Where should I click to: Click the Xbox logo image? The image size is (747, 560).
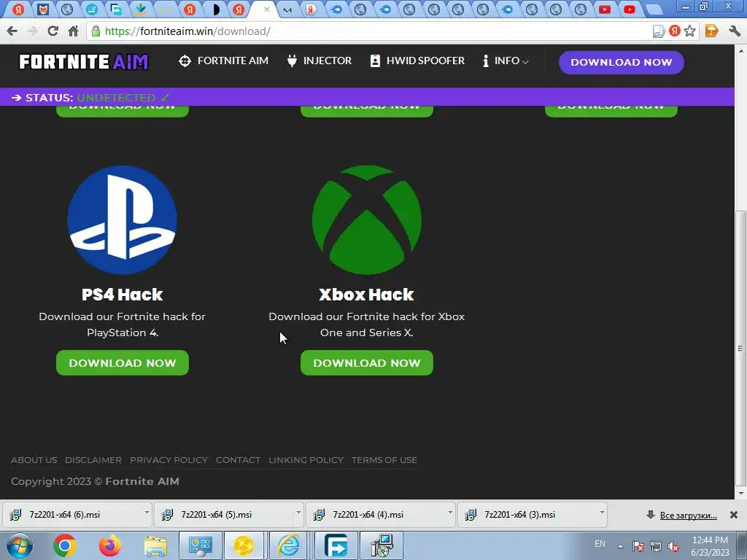coord(366,219)
